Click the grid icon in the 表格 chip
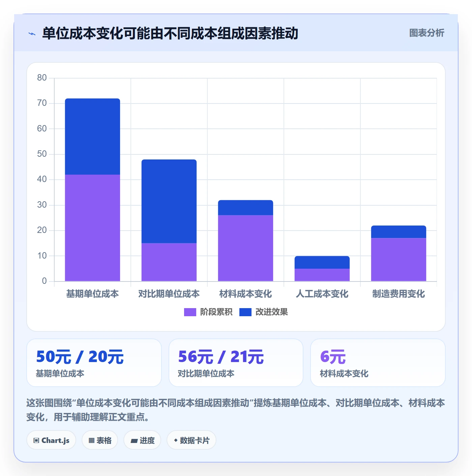Viewport: 472px width, 476px height. (91, 440)
